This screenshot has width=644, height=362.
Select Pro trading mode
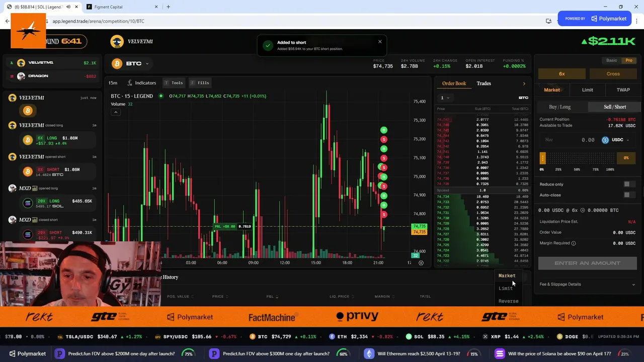pyautogui.click(x=629, y=60)
